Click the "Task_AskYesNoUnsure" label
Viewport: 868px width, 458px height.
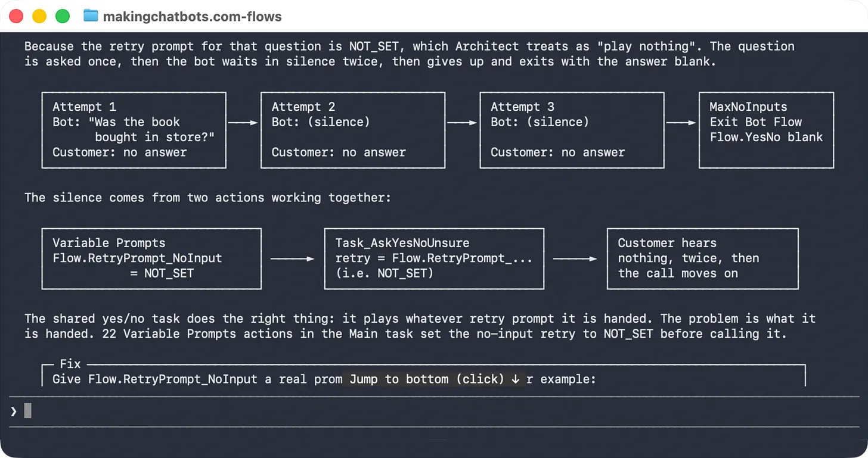[x=402, y=243]
